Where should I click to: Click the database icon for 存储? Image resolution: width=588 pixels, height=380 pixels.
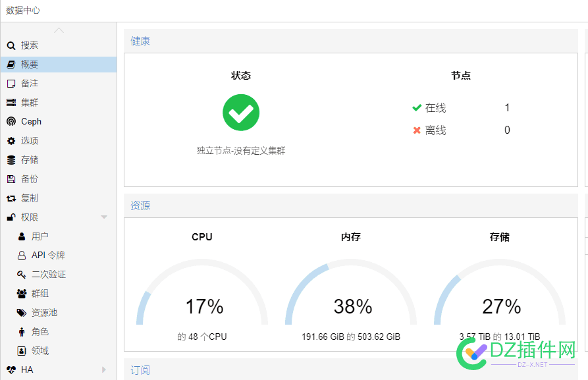tap(11, 160)
